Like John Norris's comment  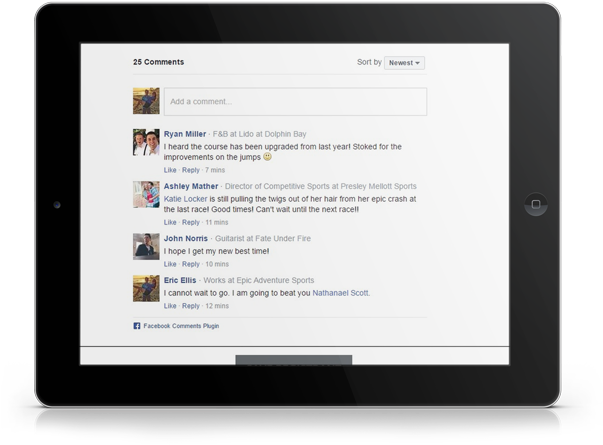tap(170, 264)
